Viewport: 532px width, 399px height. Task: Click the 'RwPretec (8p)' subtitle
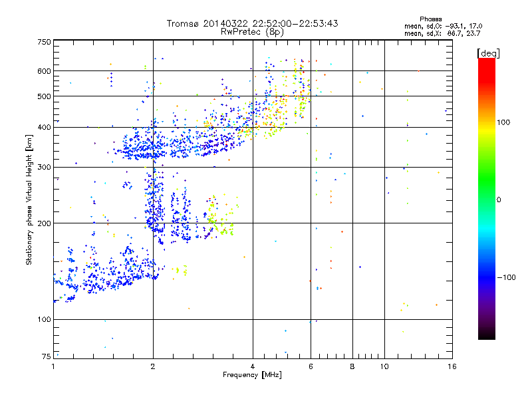pos(252,32)
